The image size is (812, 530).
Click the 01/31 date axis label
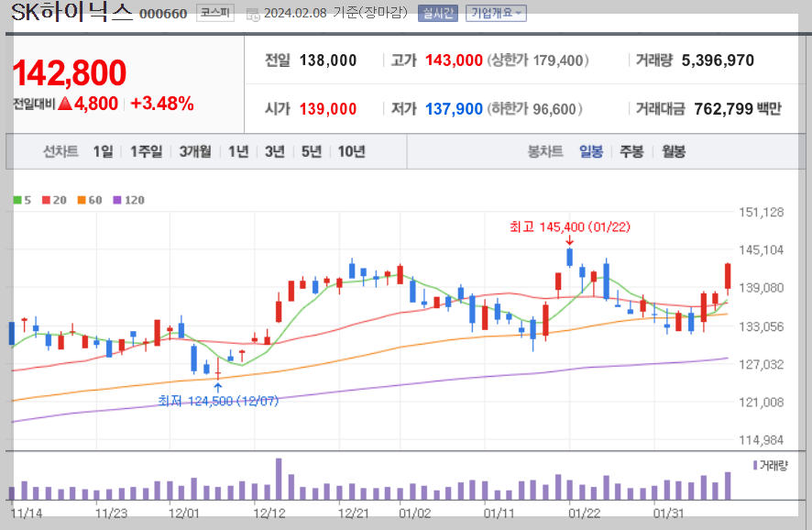[668, 513]
